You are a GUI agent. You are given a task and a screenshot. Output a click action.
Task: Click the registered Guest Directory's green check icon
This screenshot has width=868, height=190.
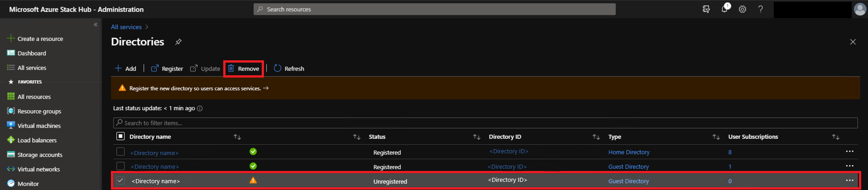pos(253,166)
